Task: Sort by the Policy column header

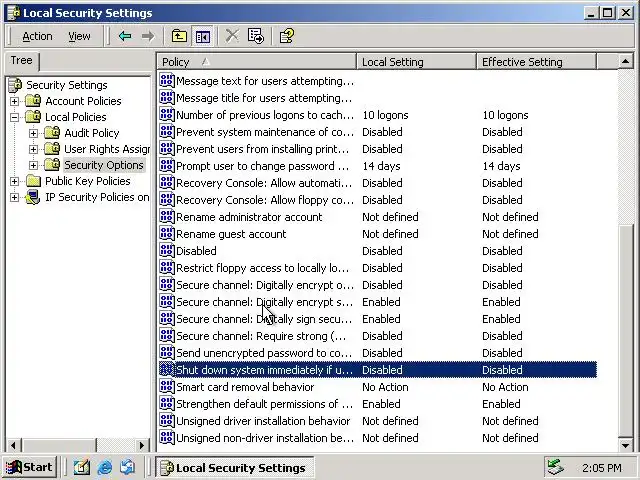Action: (x=257, y=62)
